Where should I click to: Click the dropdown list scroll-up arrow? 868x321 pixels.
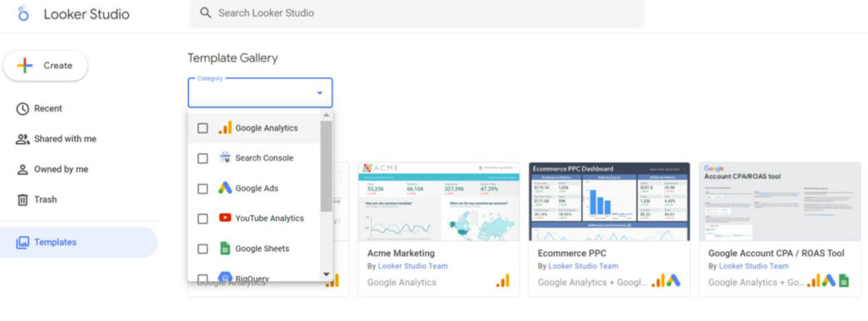tap(326, 115)
